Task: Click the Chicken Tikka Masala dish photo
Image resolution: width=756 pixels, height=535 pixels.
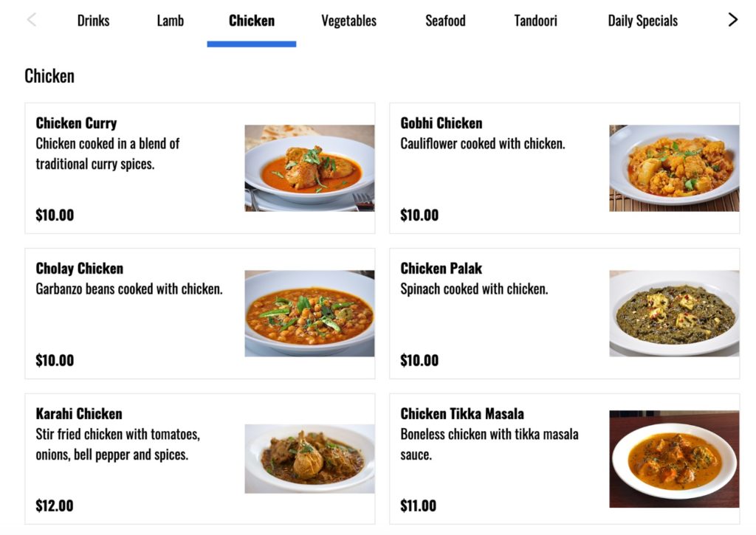Action: coord(674,458)
